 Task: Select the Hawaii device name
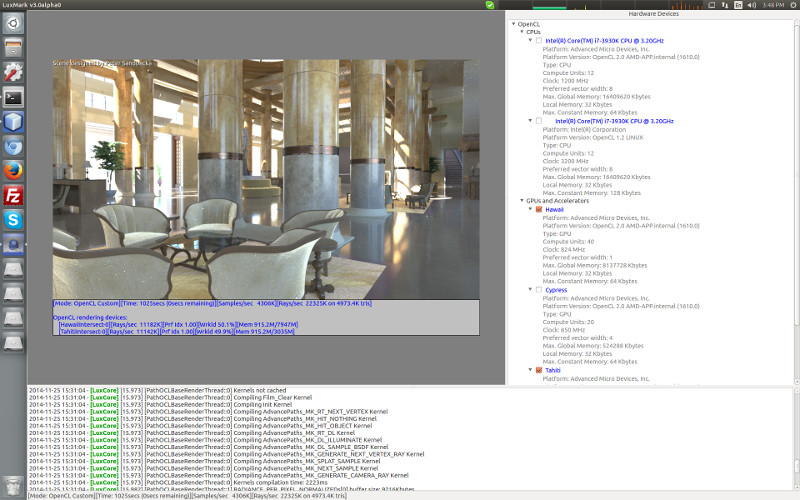pos(554,209)
